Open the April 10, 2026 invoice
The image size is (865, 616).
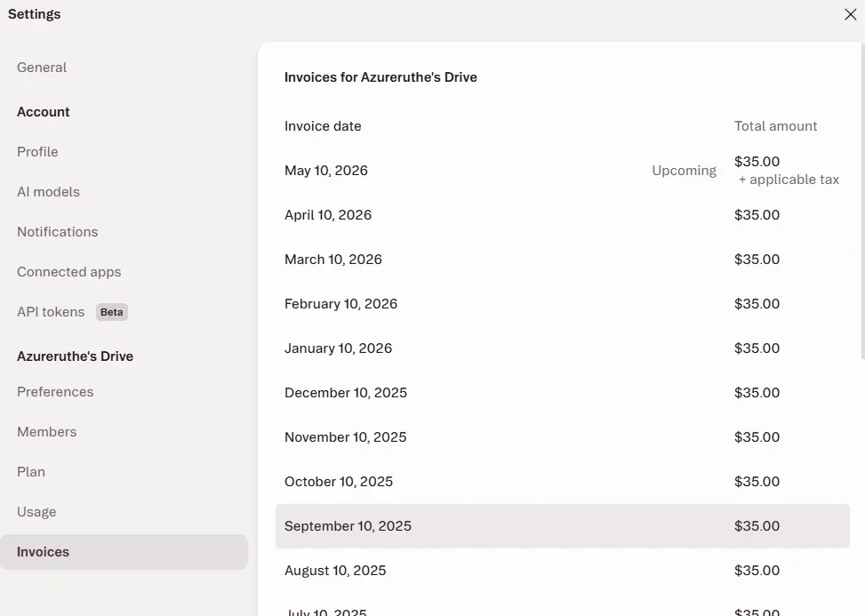click(x=562, y=215)
